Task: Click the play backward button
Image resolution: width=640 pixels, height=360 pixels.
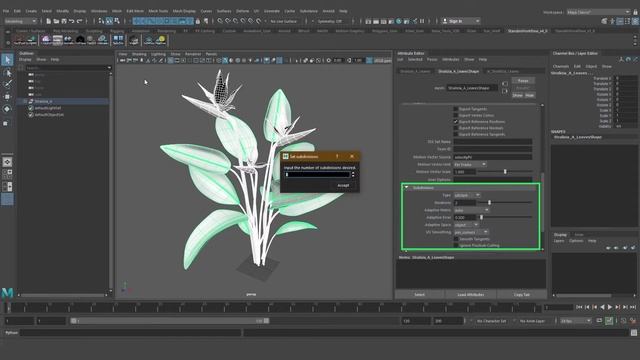Action: (602, 307)
